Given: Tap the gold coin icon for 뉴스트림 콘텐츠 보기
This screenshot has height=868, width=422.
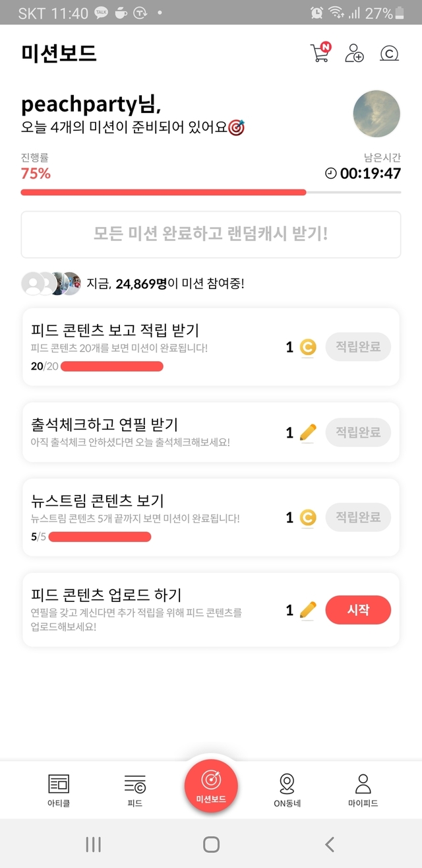Looking at the screenshot, I should [308, 518].
